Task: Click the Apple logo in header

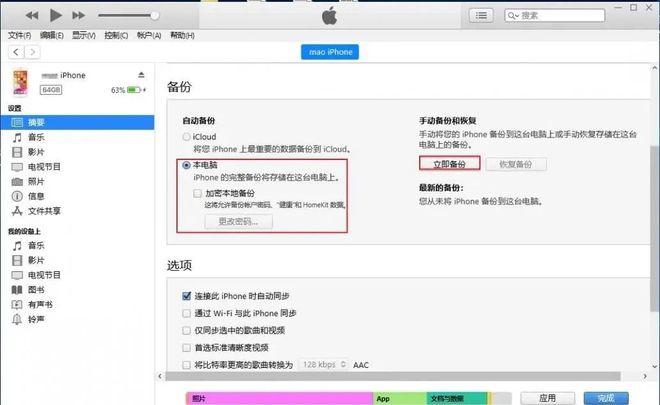Action: point(330,16)
